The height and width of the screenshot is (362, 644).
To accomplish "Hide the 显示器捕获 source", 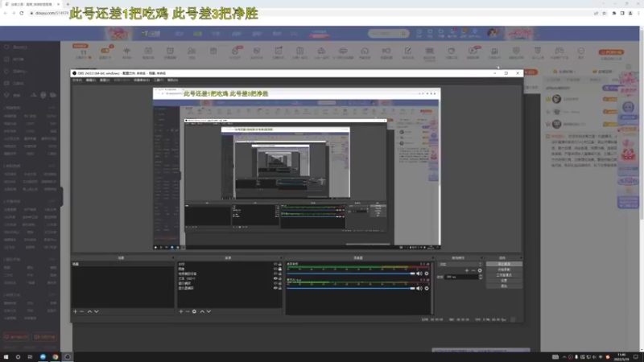I will click(x=275, y=288).
